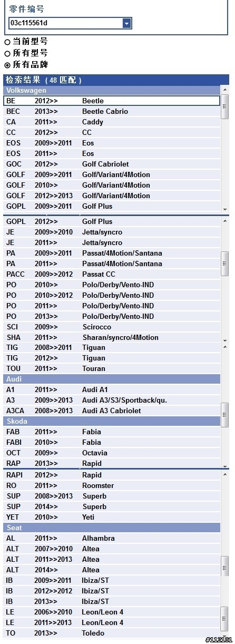Image resolution: width=235 pixels, height=644 pixels.
Task: Select the CA 2011>> Caddy row
Action: [x=112, y=122]
